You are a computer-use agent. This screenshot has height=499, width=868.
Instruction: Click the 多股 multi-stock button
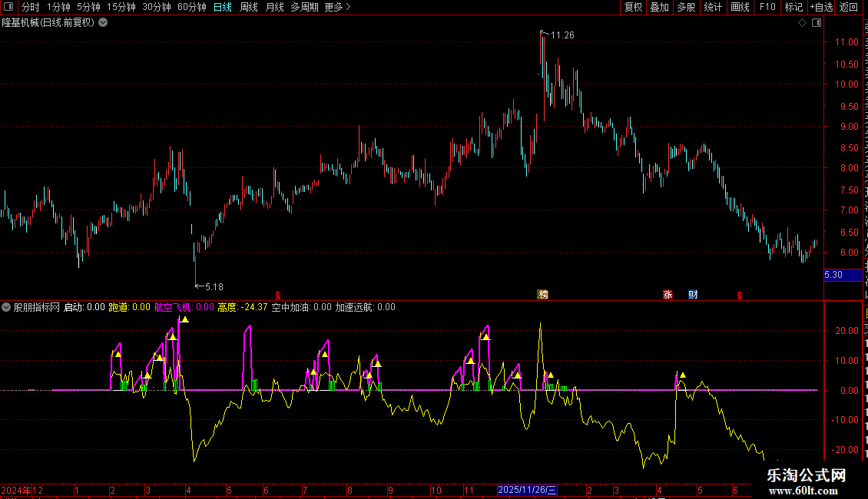686,7
